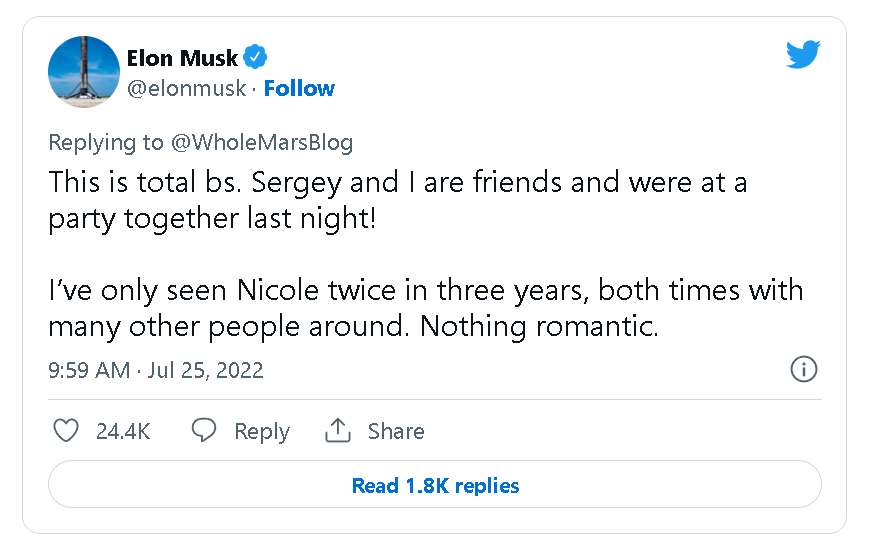
Task: Click the 'I've only seen Nicole' paragraph
Action: pos(425,308)
